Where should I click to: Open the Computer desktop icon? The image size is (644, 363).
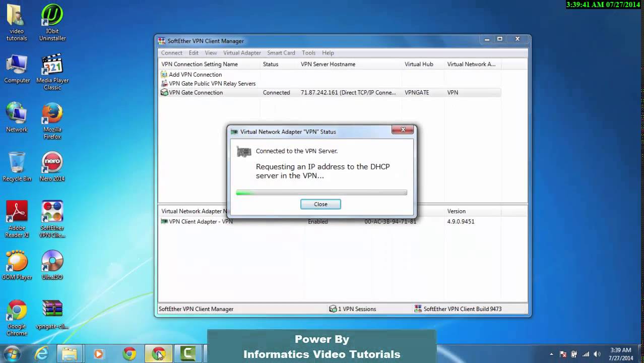point(17,69)
